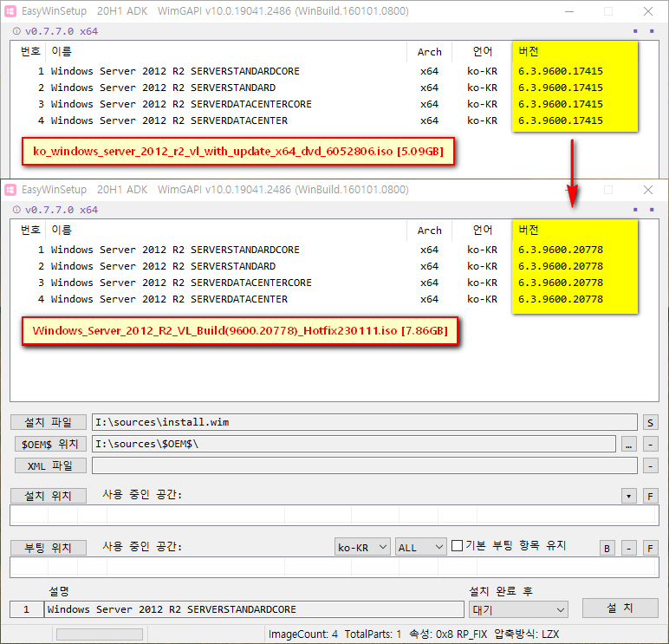Click the EasyWinSetup app icon in back window
This screenshot has width=669, height=644.
(x=10, y=11)
